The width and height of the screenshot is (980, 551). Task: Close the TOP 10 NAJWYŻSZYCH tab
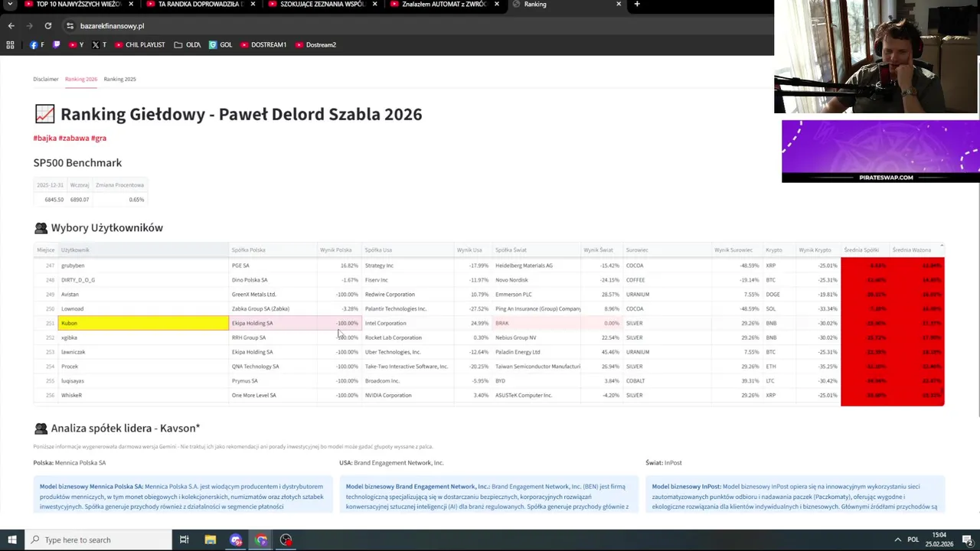(131, 5)
